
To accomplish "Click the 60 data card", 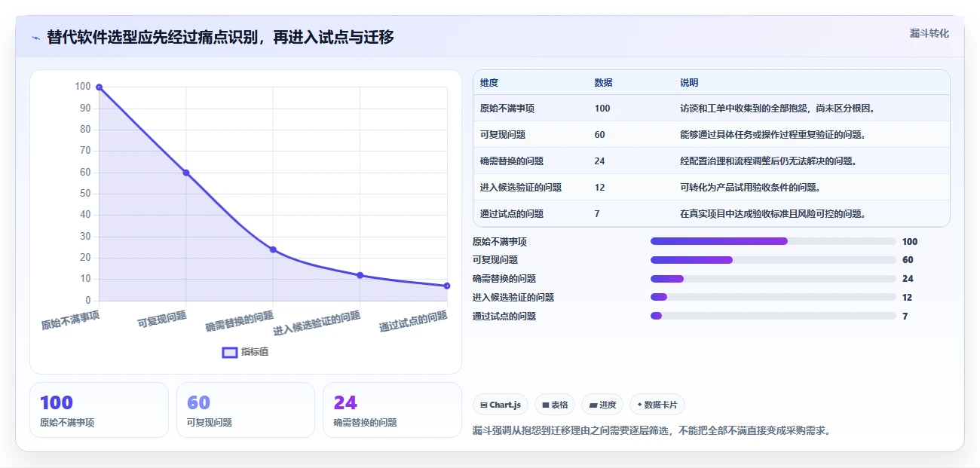I will click(246, 410).
